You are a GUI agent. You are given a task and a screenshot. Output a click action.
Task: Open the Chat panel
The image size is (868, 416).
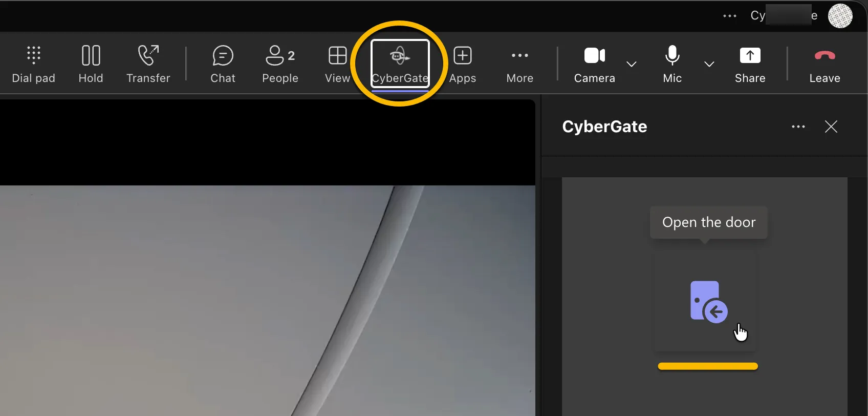pos(223,64)
